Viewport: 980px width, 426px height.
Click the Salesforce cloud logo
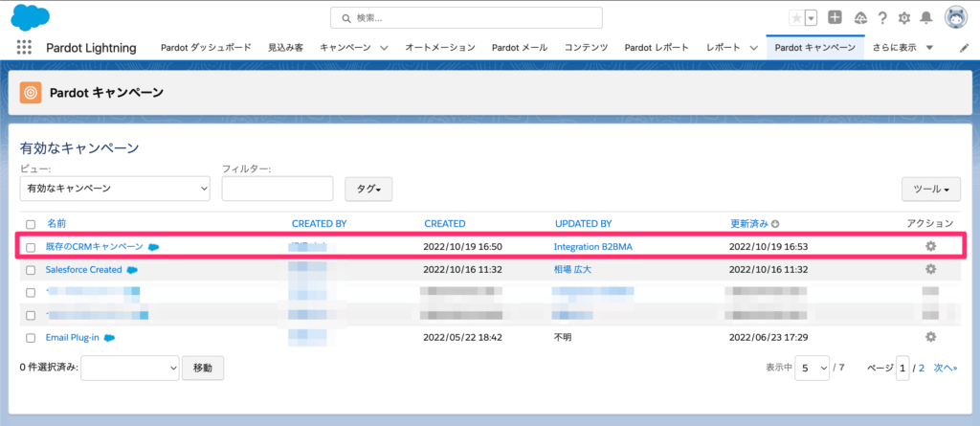pos(31,17)
